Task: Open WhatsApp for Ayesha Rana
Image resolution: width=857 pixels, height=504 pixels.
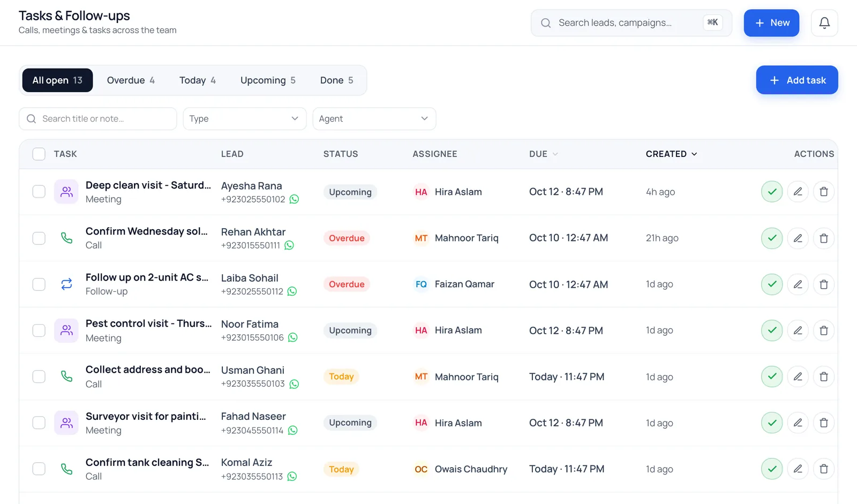Action: pos(294,199)
